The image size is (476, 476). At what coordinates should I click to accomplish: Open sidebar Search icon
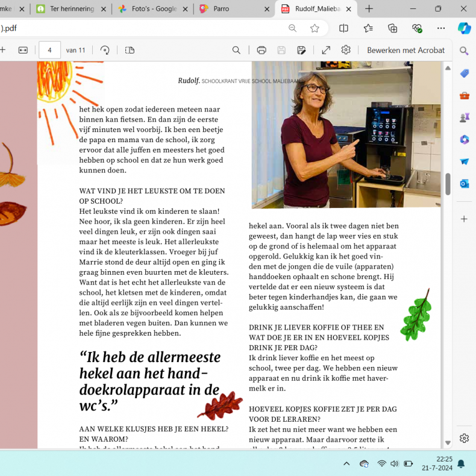coord(464,51)
